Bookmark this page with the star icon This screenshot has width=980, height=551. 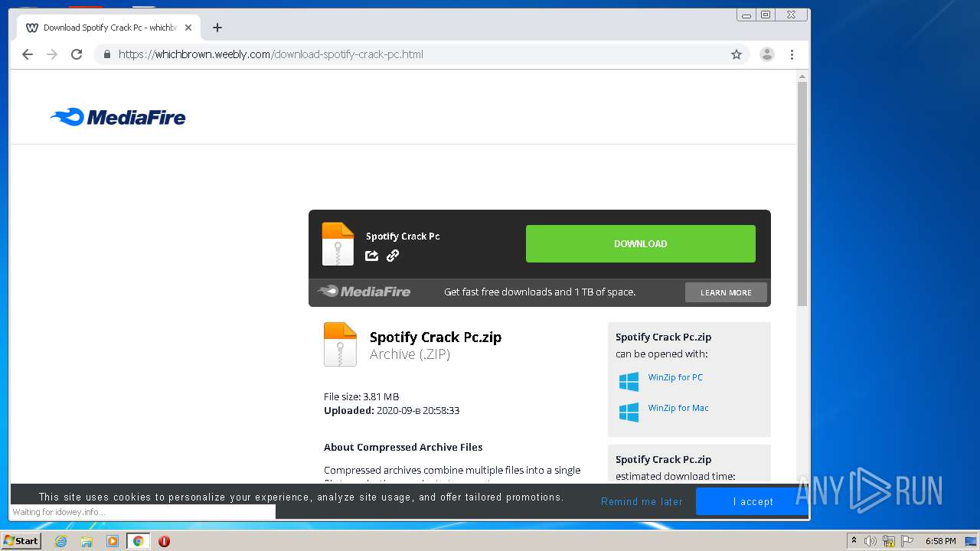tap(737, 54)
